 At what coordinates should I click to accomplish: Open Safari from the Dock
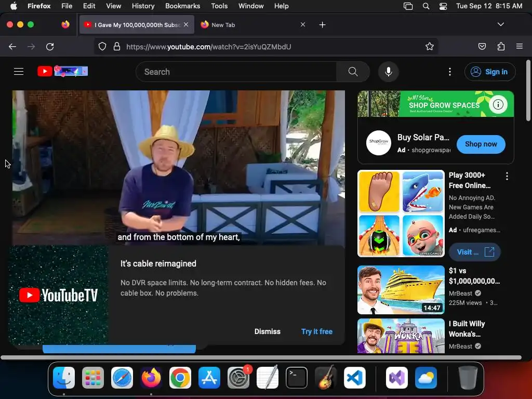coord(122,378)
